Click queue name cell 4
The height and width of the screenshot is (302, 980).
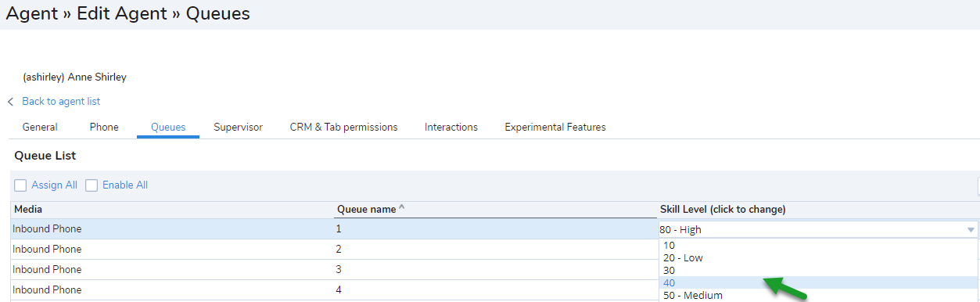pos(496,290)
